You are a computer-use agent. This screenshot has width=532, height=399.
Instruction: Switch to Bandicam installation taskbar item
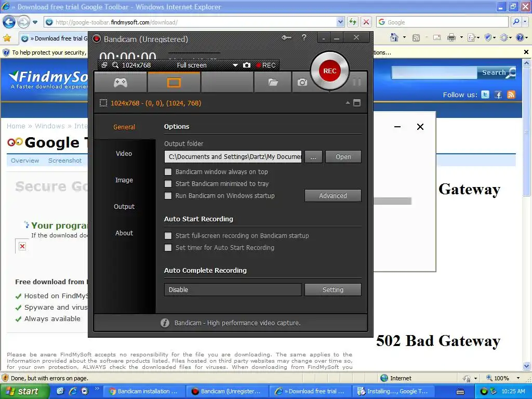[143, 391]
